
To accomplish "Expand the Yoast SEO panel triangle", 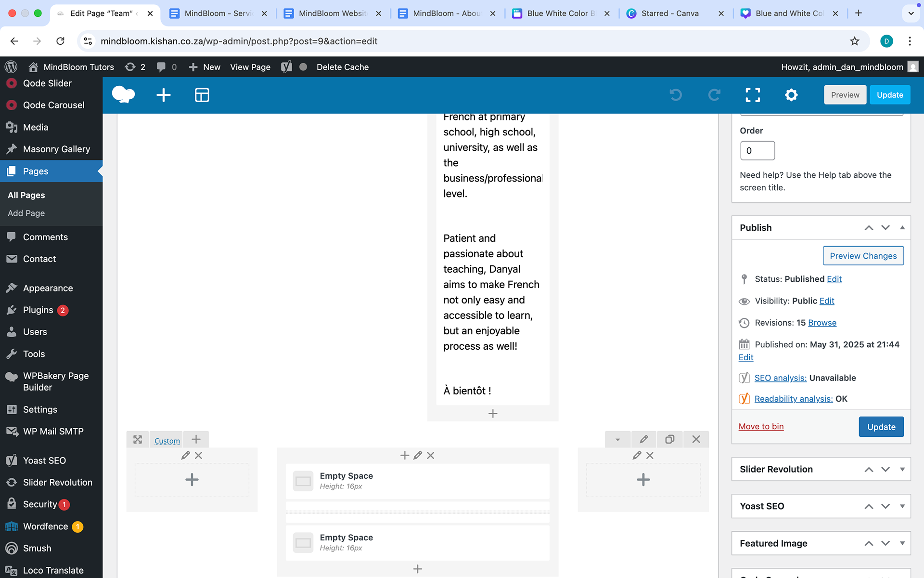I will [902, 506].
